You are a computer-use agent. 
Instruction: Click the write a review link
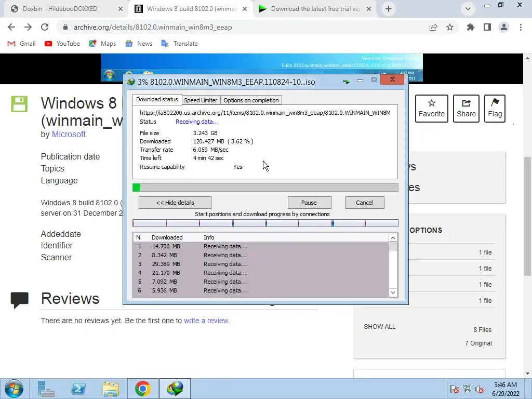pyautogui.click(x=207, y=321)
